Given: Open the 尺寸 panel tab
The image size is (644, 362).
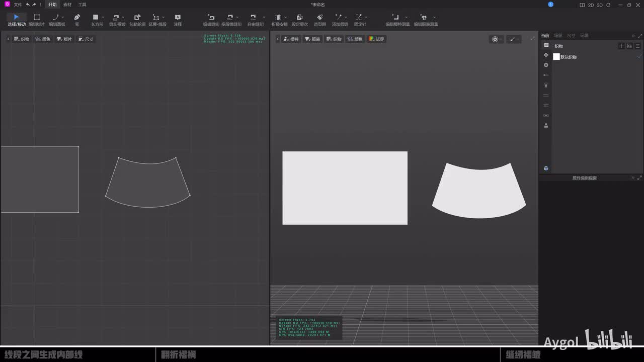Looking at the screenshot, I should pos(571,36).
